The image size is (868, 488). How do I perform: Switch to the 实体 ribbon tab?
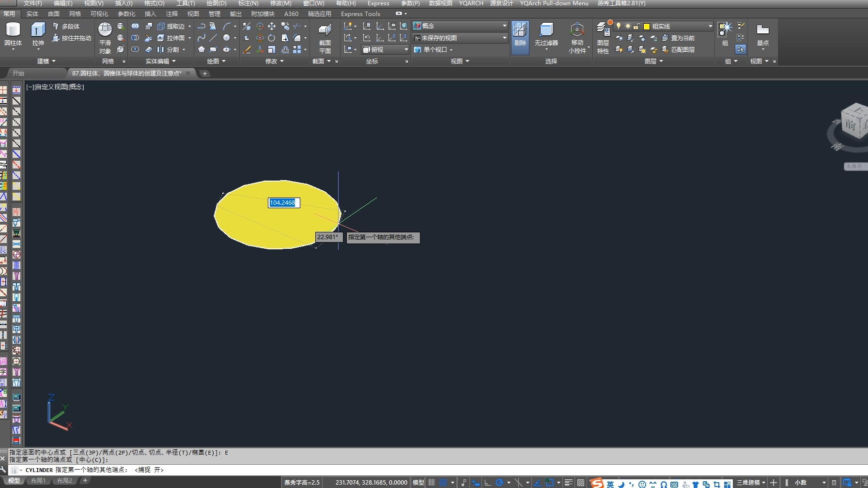pos(32,14)
